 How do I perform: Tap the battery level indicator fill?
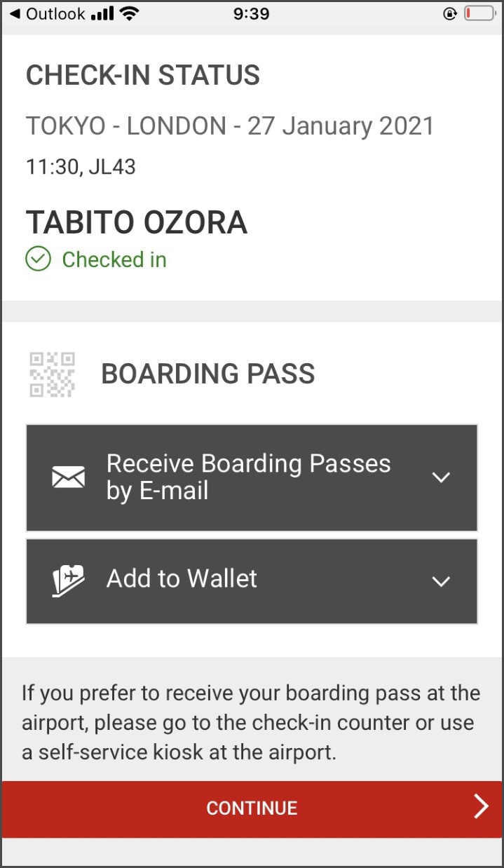tap(470, 13)
